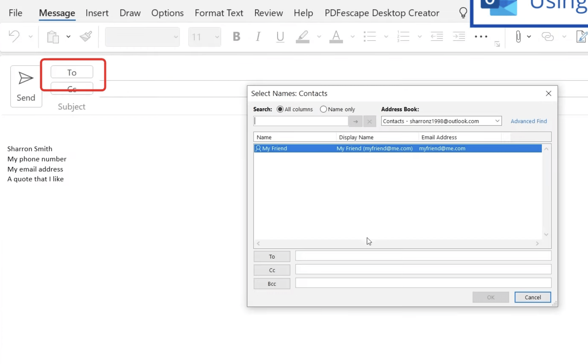Image resolution: width=588 pixels, height=364 pixels.
Task: Select the Format Painter brush
Action: 86,37
